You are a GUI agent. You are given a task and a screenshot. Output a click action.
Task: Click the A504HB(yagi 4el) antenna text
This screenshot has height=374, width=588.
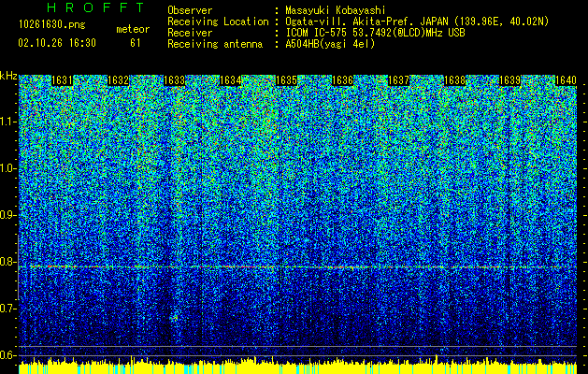(330, 44)
